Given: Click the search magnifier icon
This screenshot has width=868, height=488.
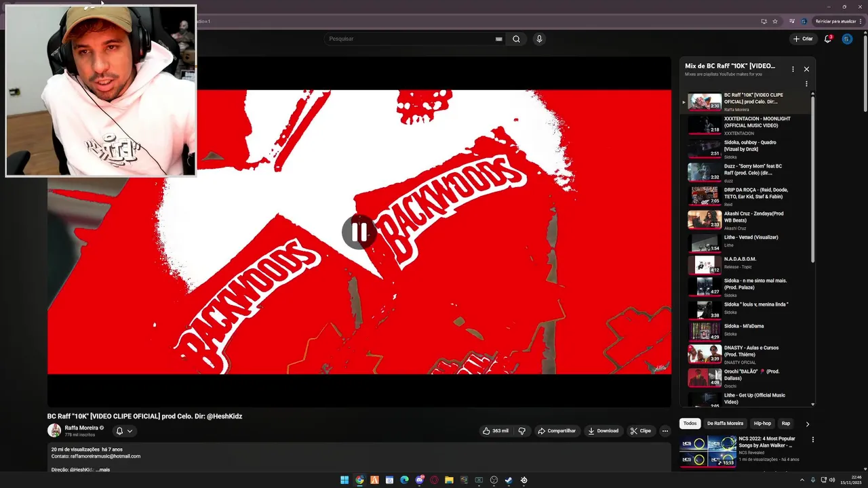Looking at the screenshot, I should (516, 39).
